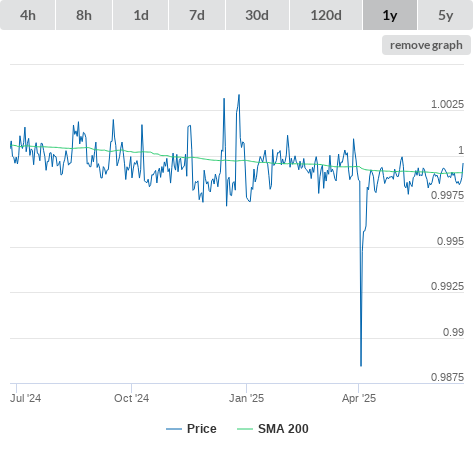Viewport: 474px width, 455px height.
Task: Select the 120d range tab
Action: [326, 15]
